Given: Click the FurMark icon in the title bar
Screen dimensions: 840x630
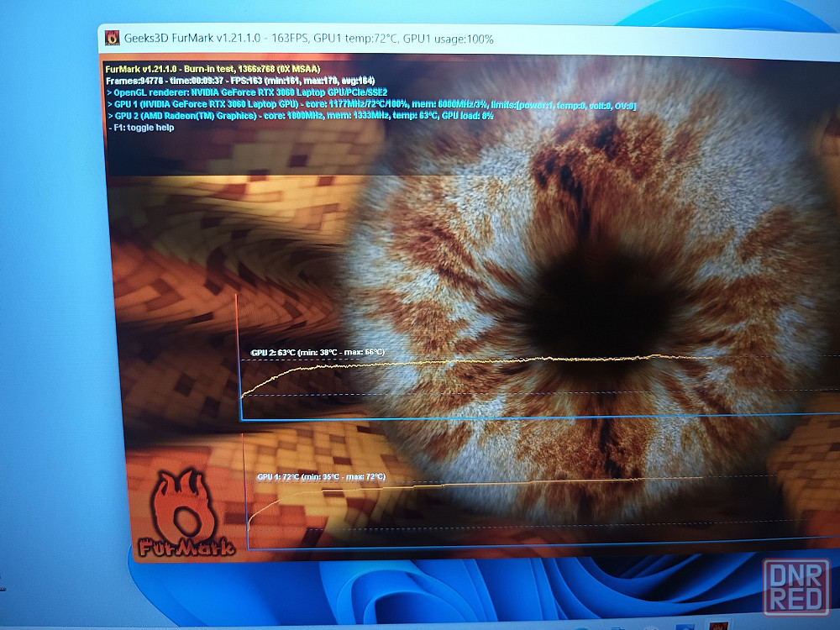Looking at the screenshot, I should point(112,38).
